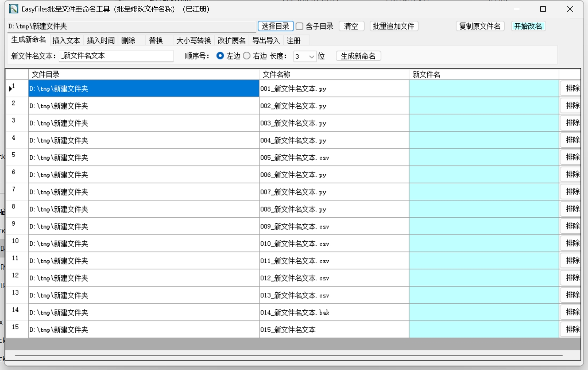This screenshot has height=370, width=588.
Task: Click inside the 新文件名文本 input field
Action: pos(117,56)
